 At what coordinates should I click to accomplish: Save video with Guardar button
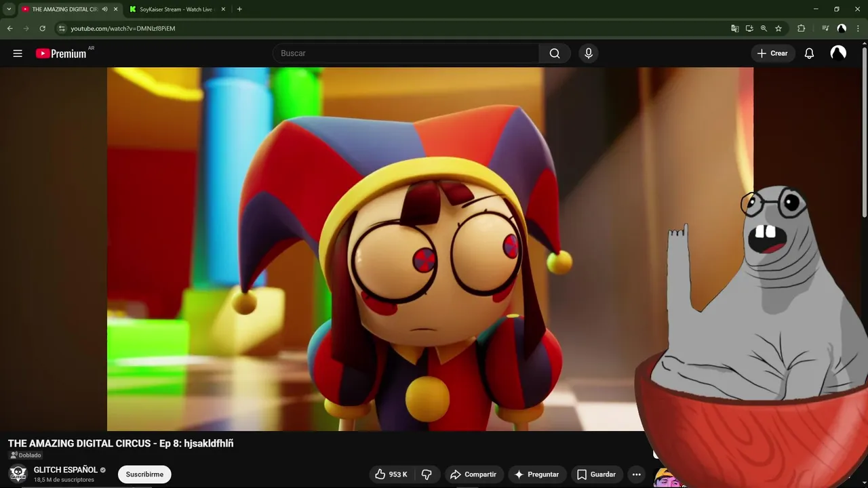596,474
